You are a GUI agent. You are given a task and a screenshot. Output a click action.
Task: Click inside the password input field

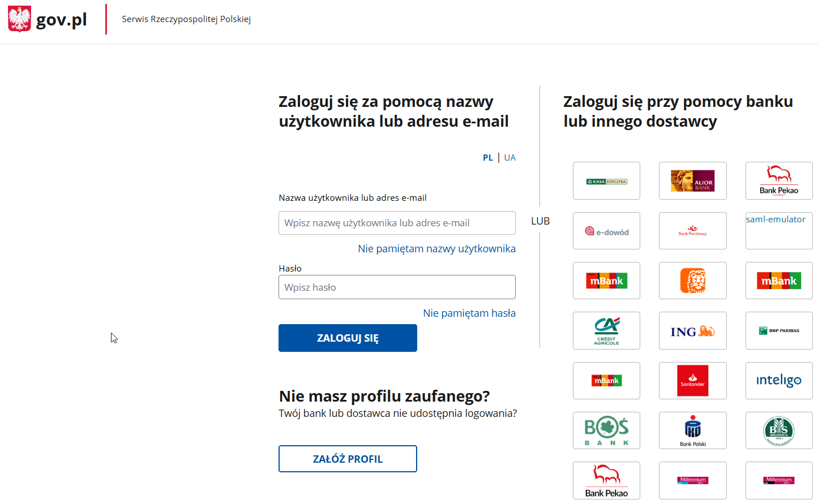(x=397, y=287)
